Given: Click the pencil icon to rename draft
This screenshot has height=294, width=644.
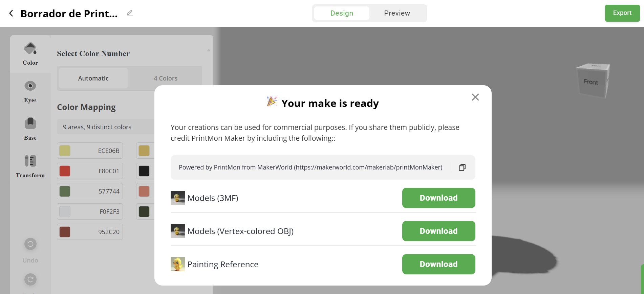Looking at the screenshot, I should pyautogui.click(x=130, y=13).
